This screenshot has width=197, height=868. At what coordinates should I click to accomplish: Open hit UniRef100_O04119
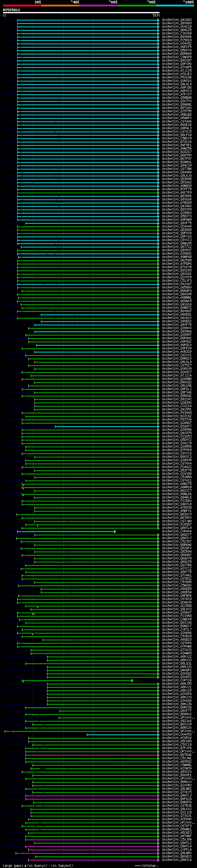(x=176, y=26)
